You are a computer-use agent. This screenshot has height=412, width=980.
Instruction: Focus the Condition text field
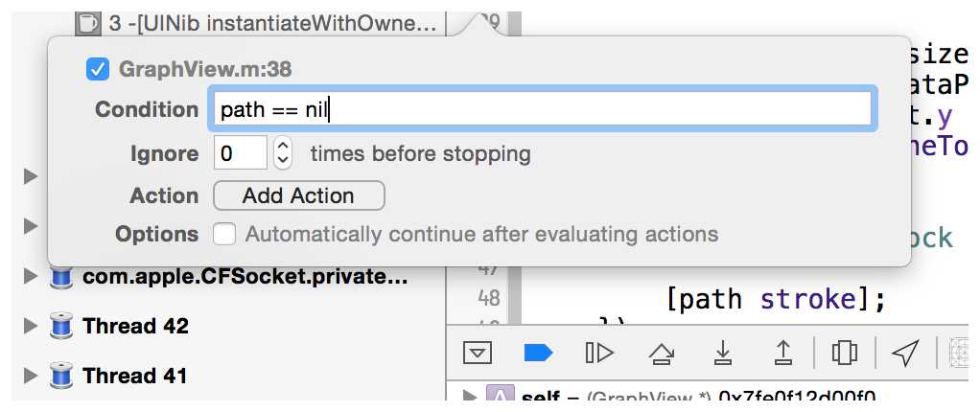541,109
